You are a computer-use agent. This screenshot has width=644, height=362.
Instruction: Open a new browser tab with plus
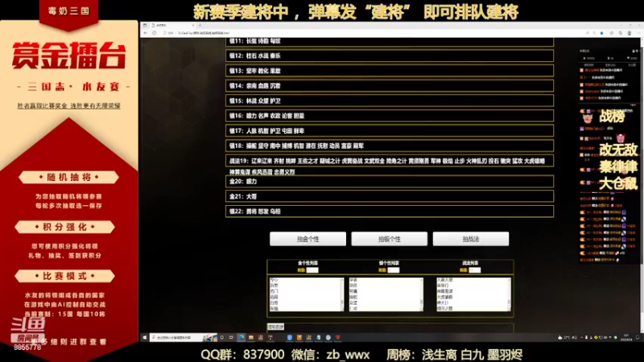(200, 26)
